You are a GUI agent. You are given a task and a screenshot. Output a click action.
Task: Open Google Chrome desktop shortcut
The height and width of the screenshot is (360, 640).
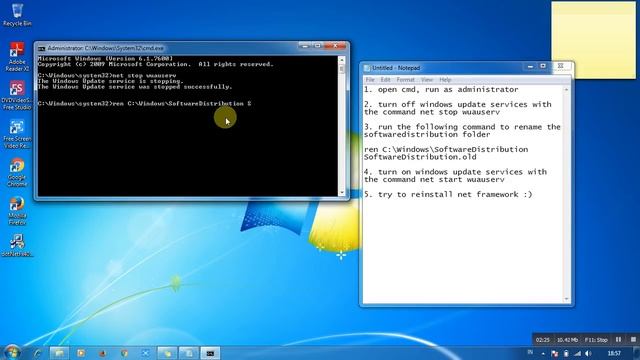click(17, 172)
